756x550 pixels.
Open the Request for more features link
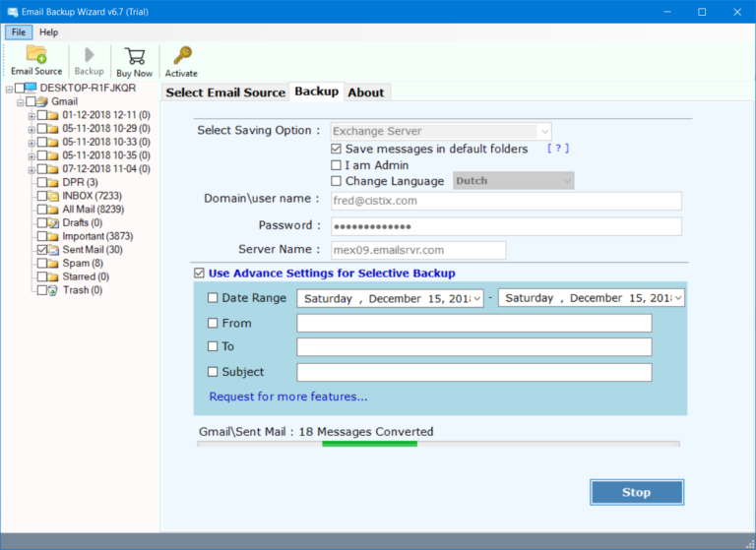coord(288,397)
